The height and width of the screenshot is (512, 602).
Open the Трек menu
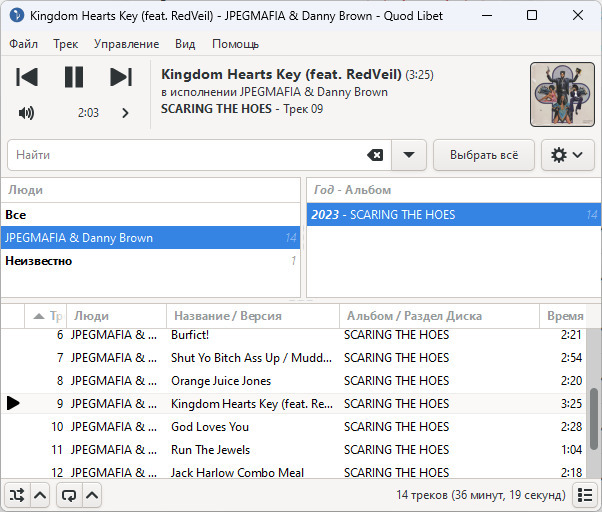tap(66, 44)
